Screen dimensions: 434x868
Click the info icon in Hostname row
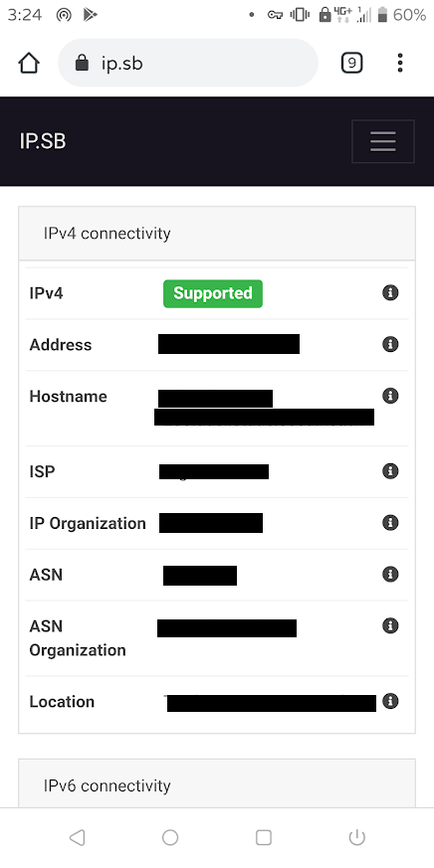pos(390,396)
